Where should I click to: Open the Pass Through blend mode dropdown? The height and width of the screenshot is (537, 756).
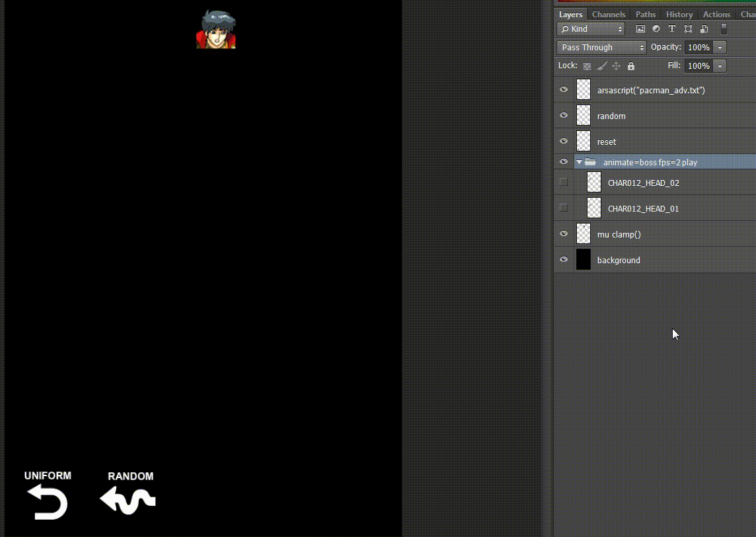(601, 48)
